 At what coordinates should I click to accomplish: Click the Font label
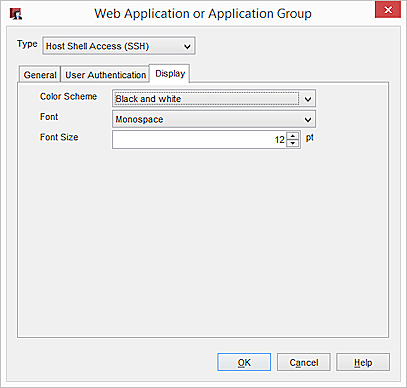49,117
